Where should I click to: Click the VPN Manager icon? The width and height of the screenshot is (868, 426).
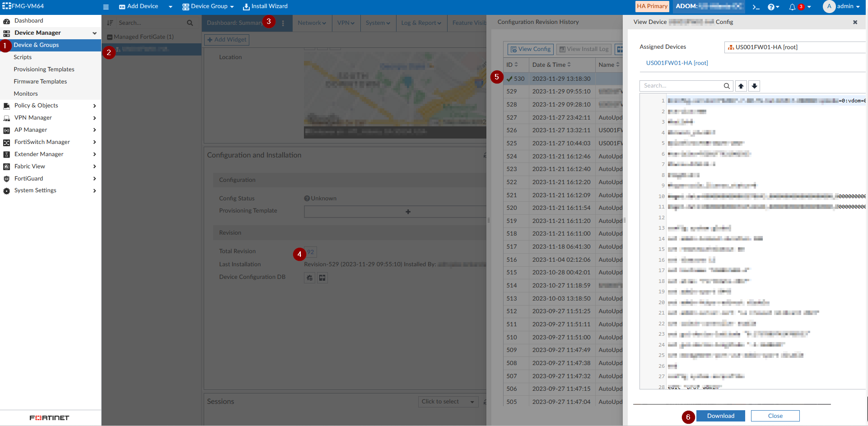pyautogui.click(x=7, y=118)
